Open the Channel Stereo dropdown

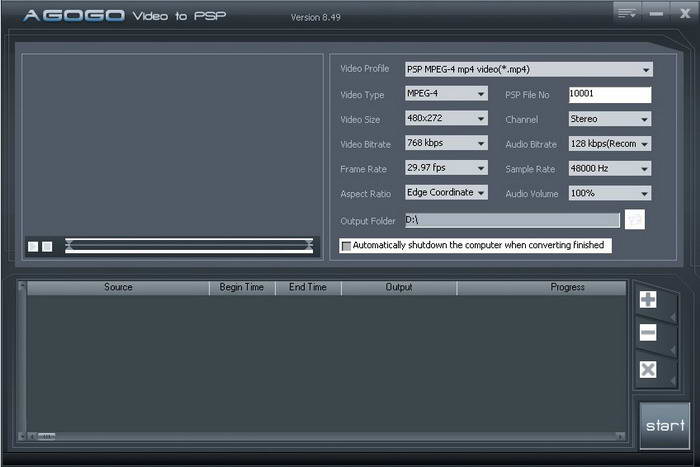(609, 119)
